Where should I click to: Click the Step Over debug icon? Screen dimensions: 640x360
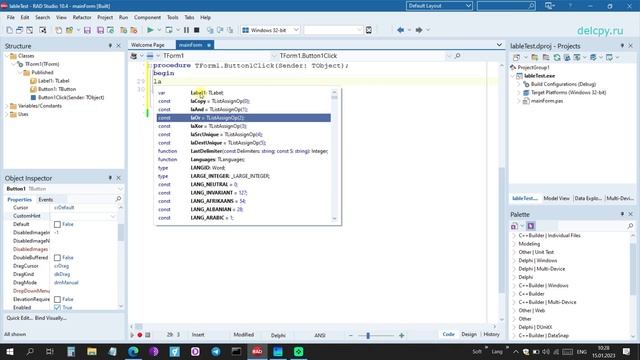point(220,30)
